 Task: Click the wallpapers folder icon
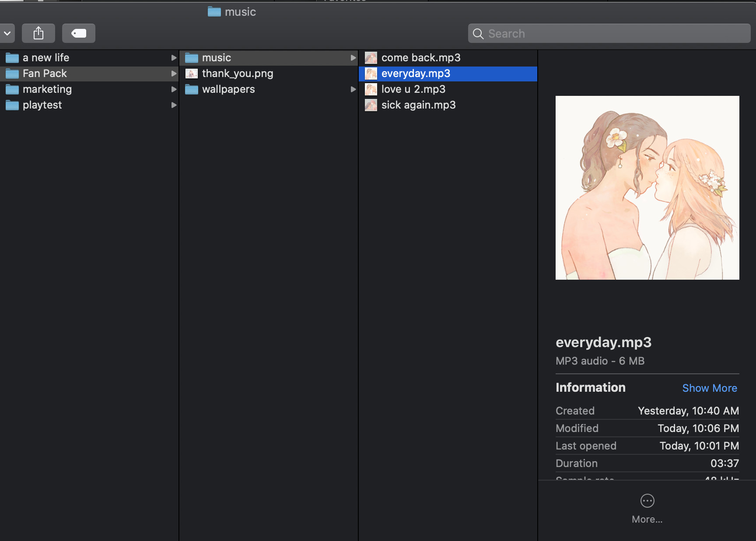pos(191,89)
